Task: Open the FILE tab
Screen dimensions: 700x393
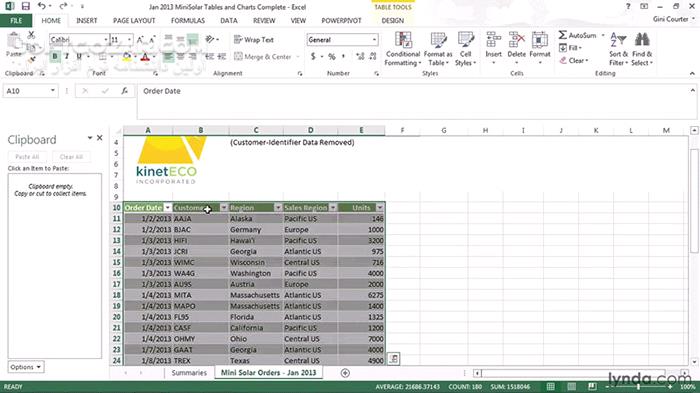Action: (16, 21)
